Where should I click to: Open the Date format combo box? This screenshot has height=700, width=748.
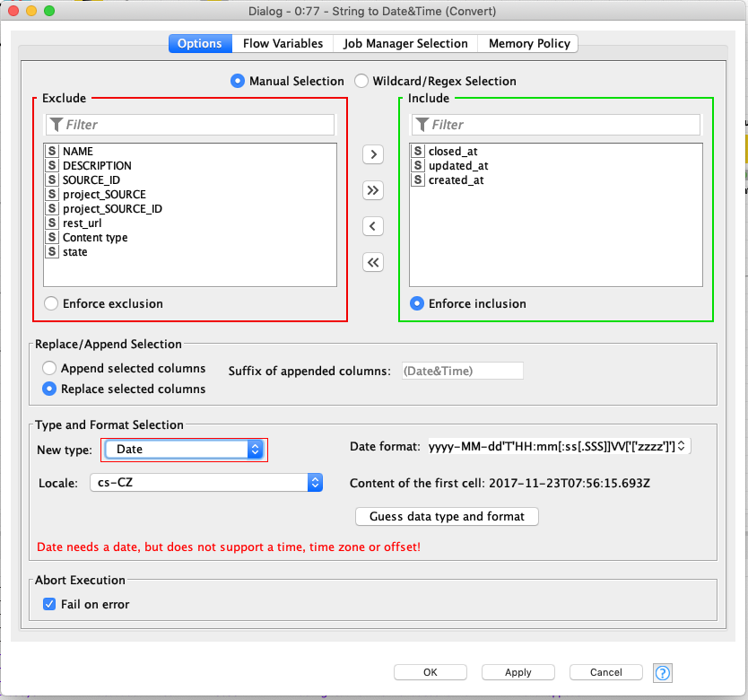coord(683,446)
